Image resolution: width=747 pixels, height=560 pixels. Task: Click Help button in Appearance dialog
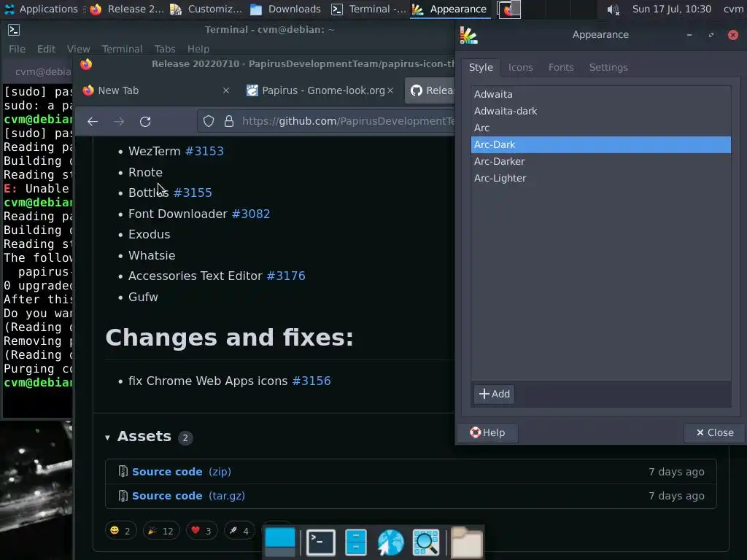[x=487, y=433]
